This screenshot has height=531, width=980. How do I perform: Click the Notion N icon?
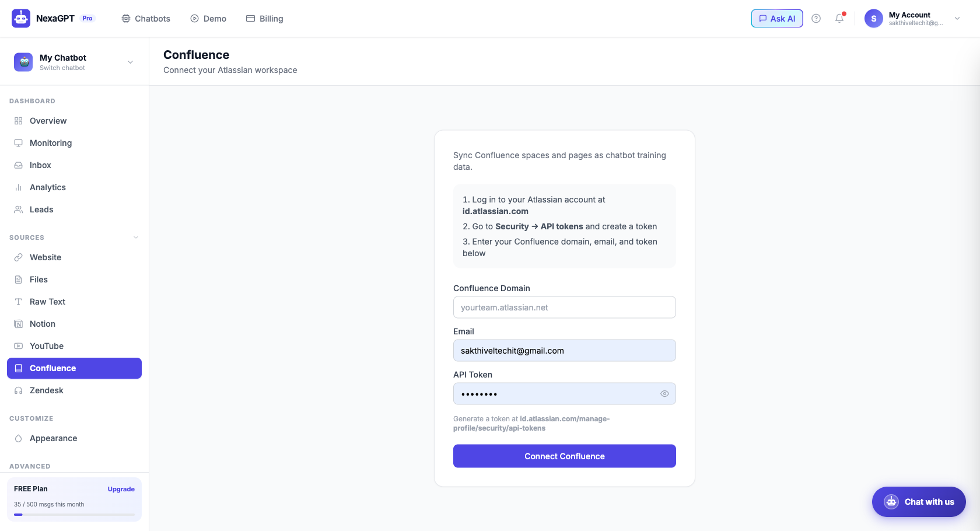coord(19,324)
